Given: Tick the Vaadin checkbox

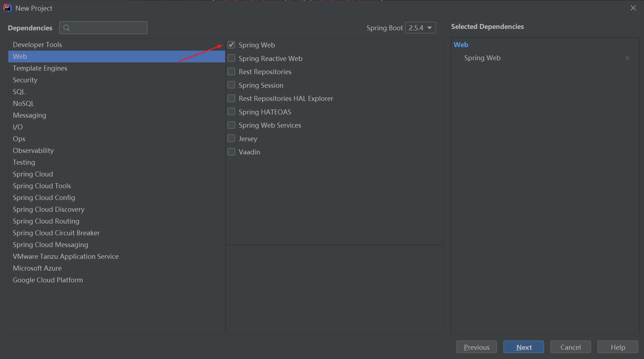Looking at the screenshot, I should 231,152.
